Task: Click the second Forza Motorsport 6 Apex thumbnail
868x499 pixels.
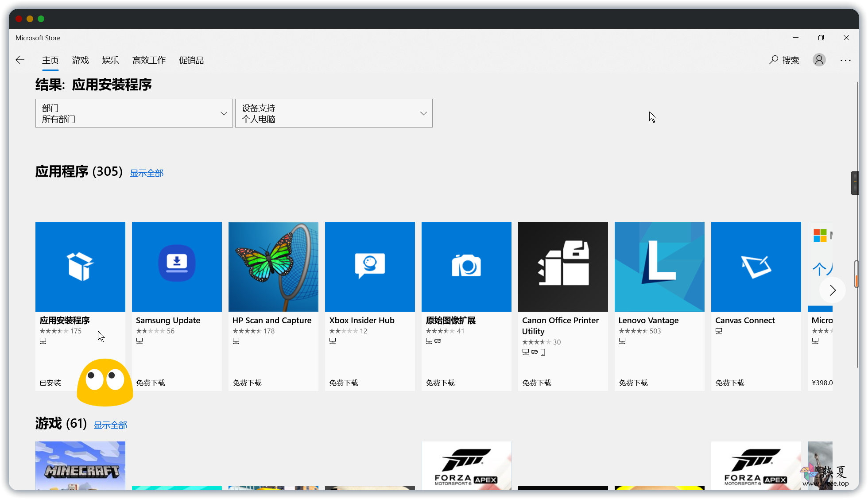Action: (756, 465)
